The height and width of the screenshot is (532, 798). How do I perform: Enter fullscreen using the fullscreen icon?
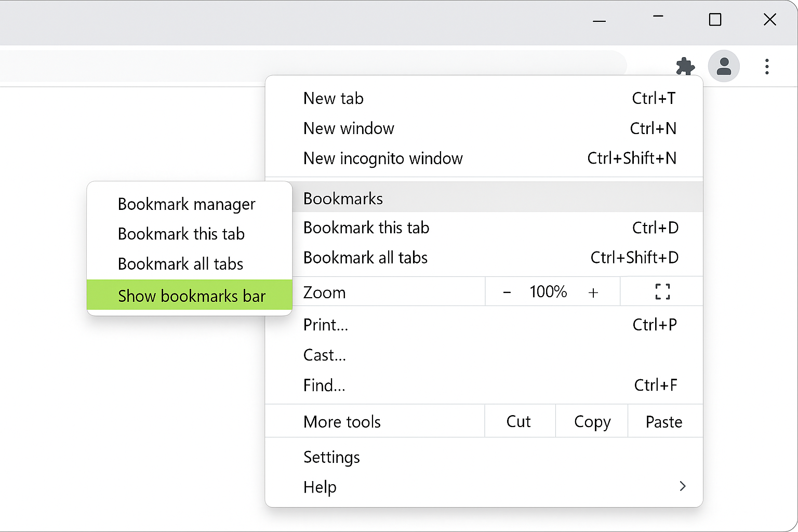tap(661, 291)
